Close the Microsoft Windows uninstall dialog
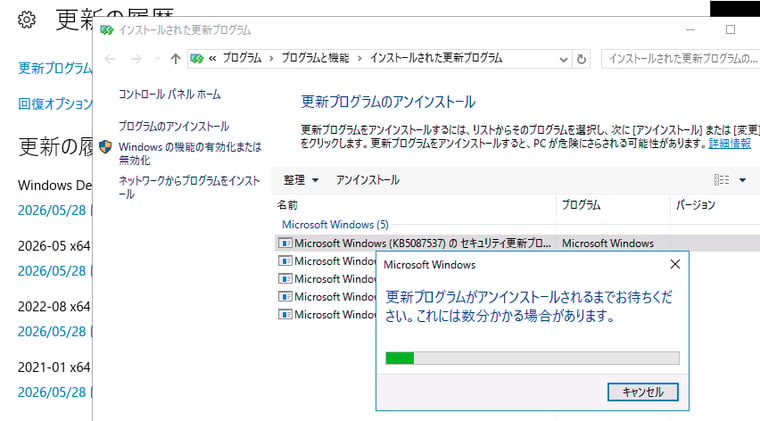The height and width of the screenshot is (421, 760). point(675,264)
